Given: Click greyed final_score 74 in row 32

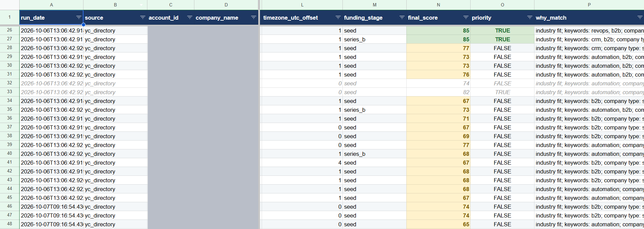Looking at the screenshot, I should [x=438, y=83].
